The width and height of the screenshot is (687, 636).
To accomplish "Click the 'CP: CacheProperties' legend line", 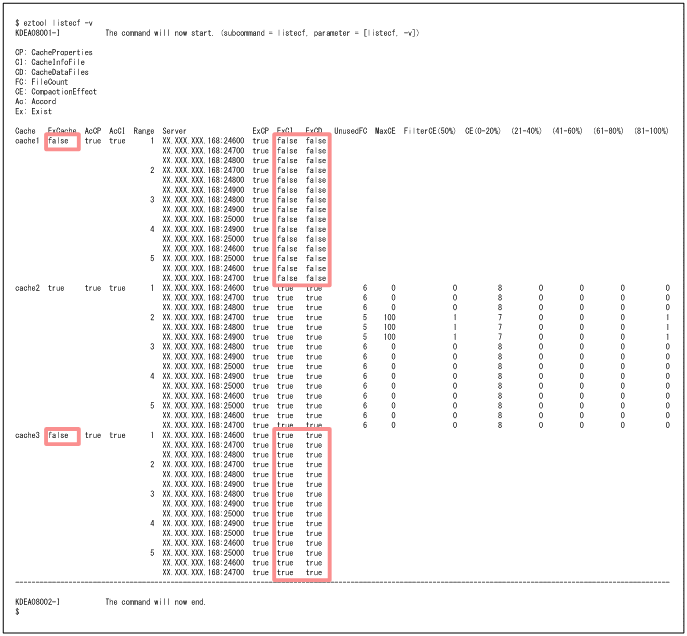I will pos(54,52).
